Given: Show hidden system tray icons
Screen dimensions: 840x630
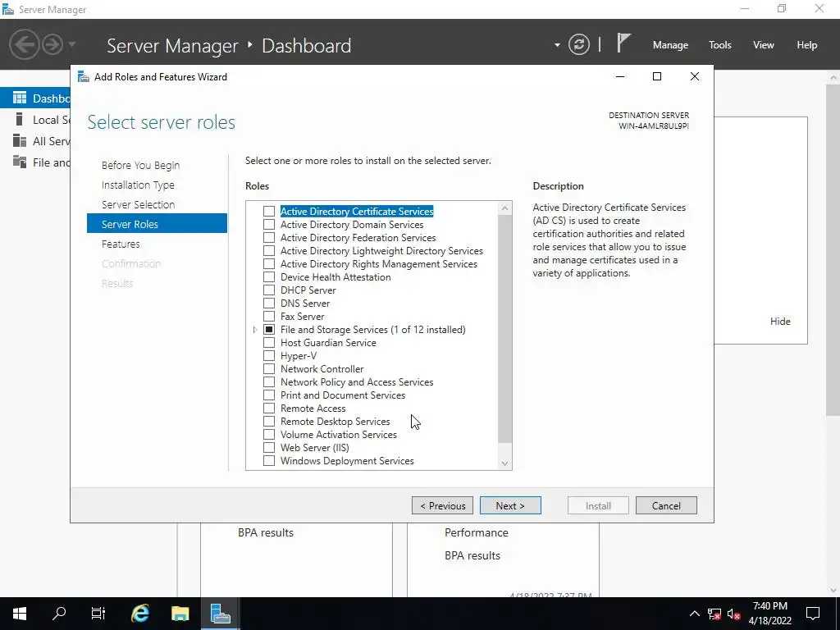Looking at the screenshot, I should 694,614.
